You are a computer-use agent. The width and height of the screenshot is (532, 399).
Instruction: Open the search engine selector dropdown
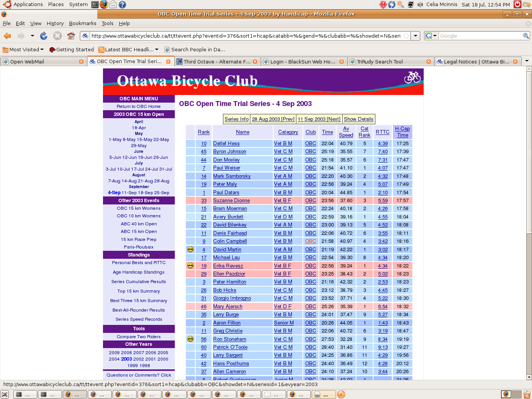click(431, 36)
